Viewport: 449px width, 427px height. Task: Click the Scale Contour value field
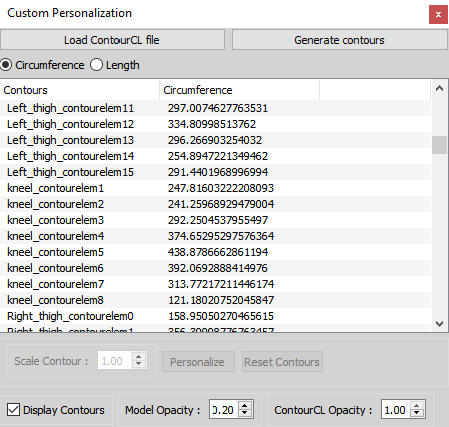[115, 361]
